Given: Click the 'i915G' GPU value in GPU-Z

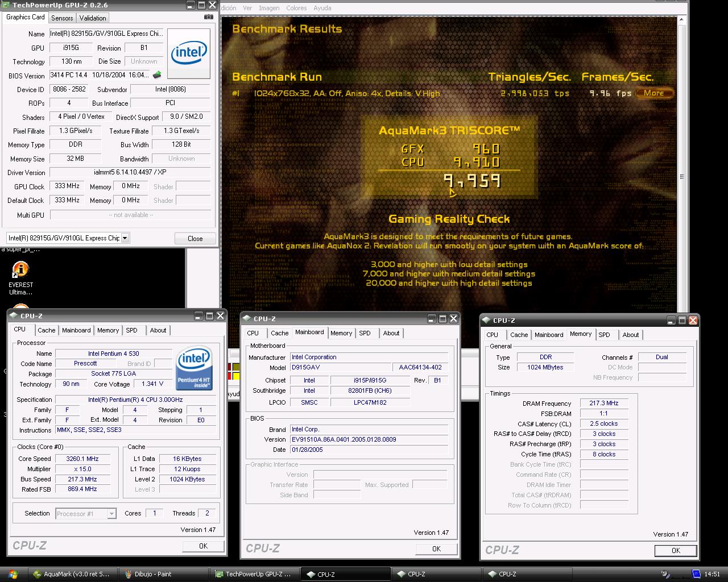Looking at the screenshot, I should (x=71, y=48).
